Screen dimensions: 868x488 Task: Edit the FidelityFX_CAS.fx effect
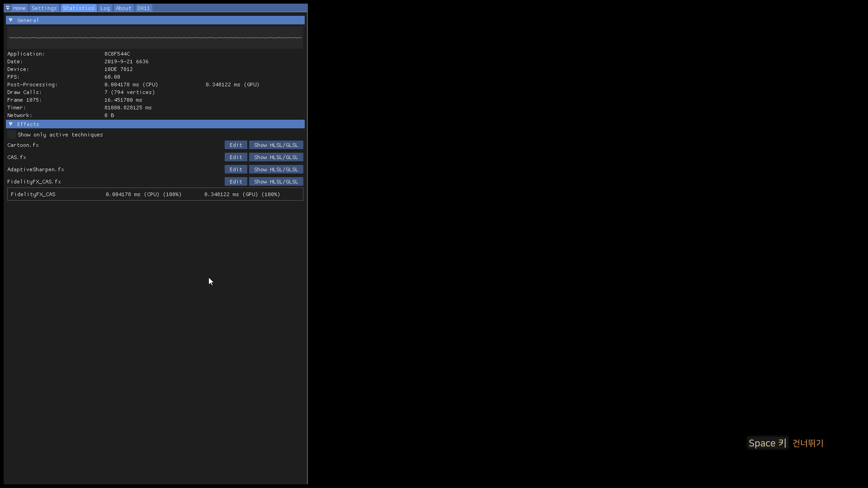pos(236,182)
